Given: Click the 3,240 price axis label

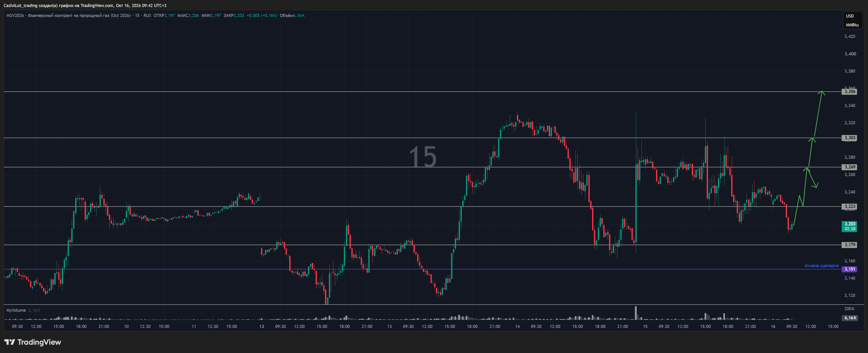Looking at the screenshot, I should click(849, 192).
